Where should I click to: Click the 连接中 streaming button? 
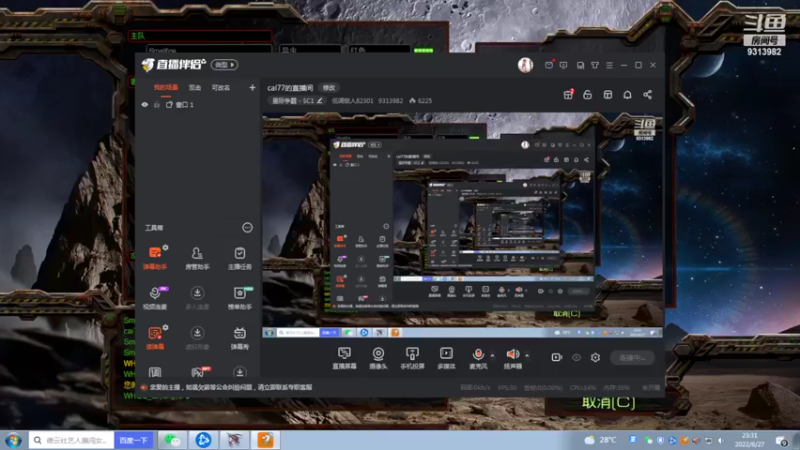[632, 358]
